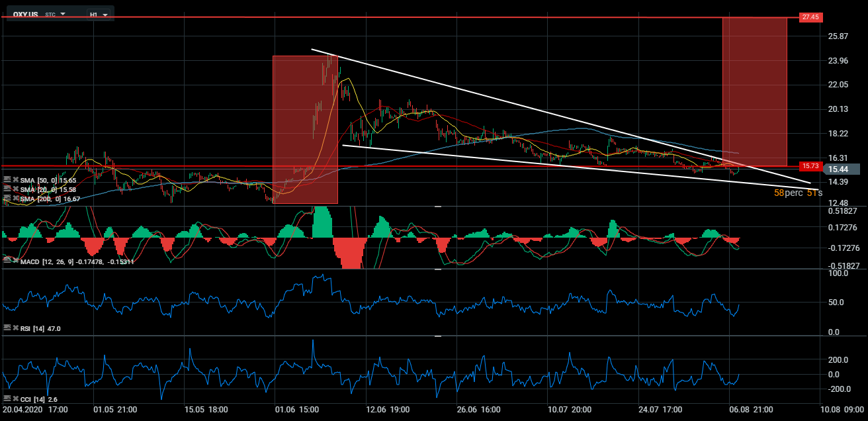Click the 10.07 20:00 time label

click(568, 410)
